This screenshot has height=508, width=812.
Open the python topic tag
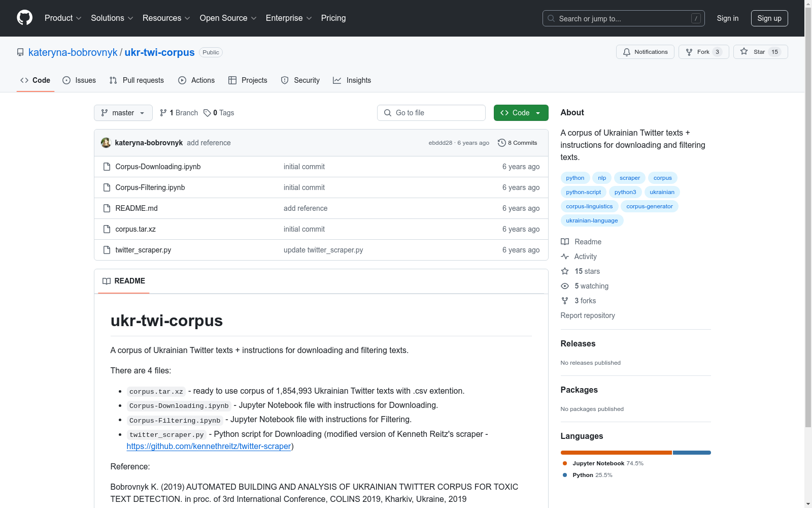575,178
